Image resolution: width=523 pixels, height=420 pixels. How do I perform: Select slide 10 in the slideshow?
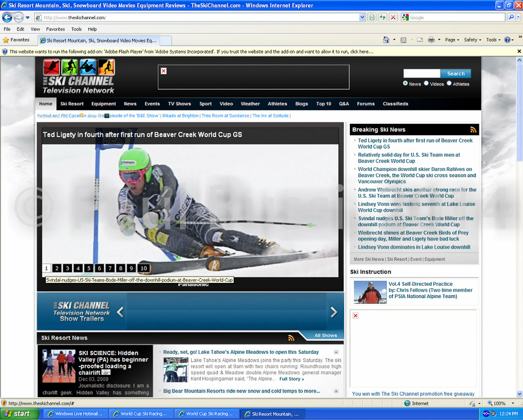click(144, 268)
